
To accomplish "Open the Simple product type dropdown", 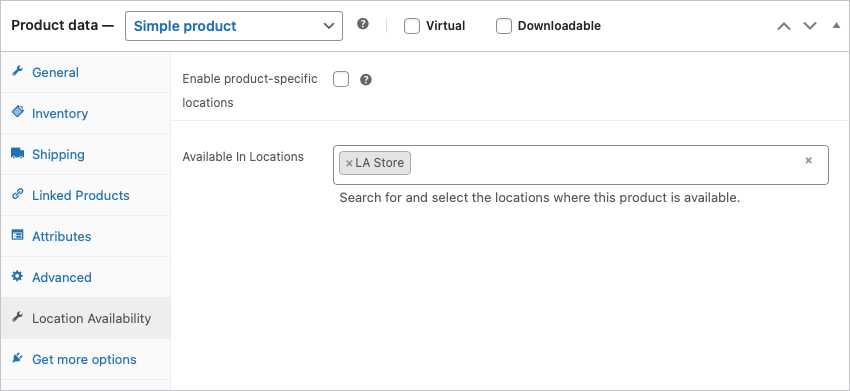I will click(234, 26).
